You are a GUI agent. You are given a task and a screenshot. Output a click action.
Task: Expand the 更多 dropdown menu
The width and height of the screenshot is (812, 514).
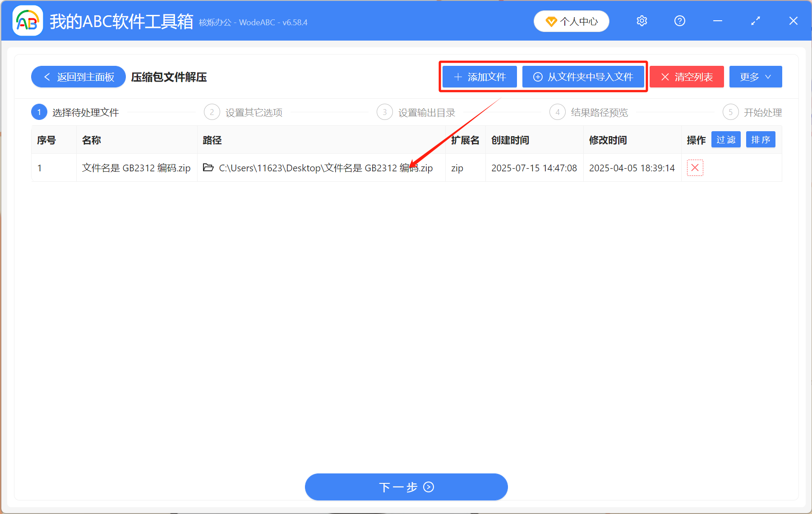(x=755, y=77)
